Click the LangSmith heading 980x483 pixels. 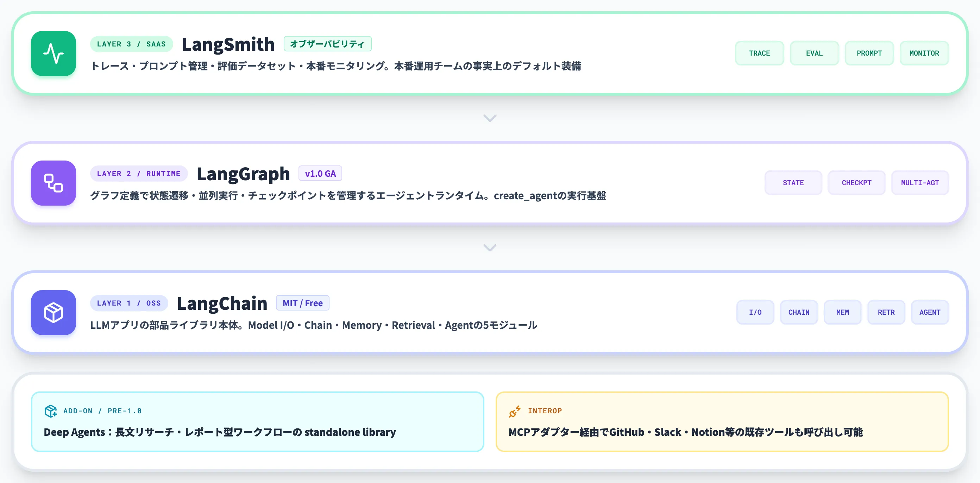point(228,44)
